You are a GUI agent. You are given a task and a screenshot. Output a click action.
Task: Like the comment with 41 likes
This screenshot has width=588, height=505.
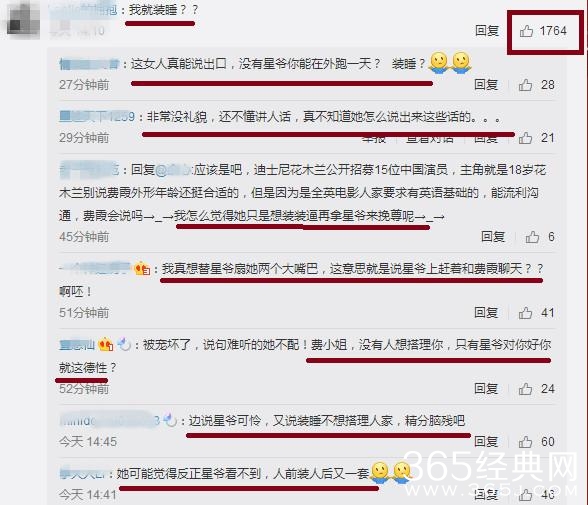coord(525,313)
